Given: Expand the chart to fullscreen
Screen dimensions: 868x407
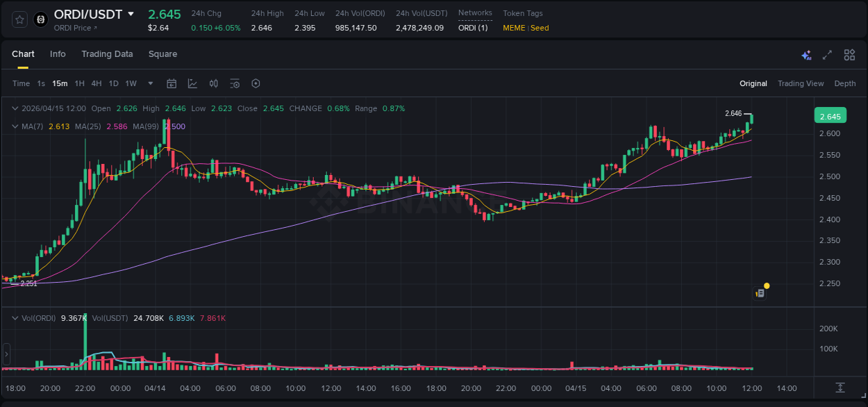Looking at the screenshot, I should pyautogui.click(x=826, y=54).
